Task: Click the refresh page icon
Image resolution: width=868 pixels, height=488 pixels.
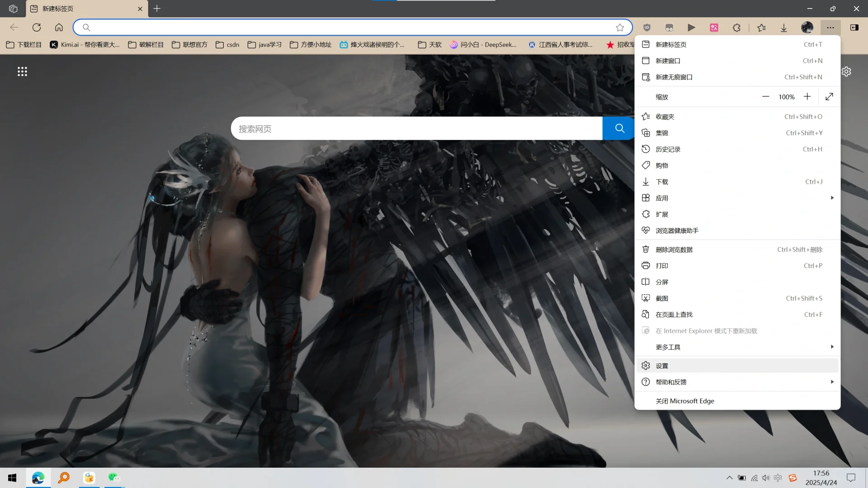Action: coord(37,28)
